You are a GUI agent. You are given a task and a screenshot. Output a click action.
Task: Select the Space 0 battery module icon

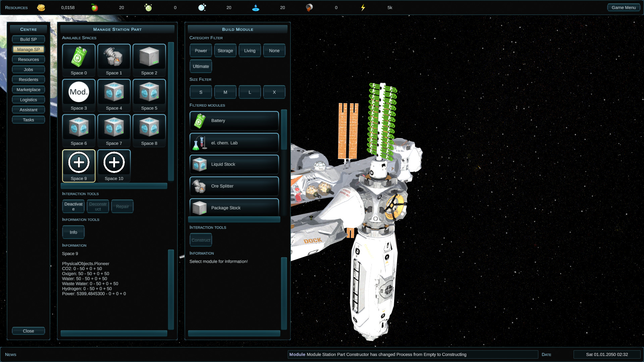click(x=79, y=57)
